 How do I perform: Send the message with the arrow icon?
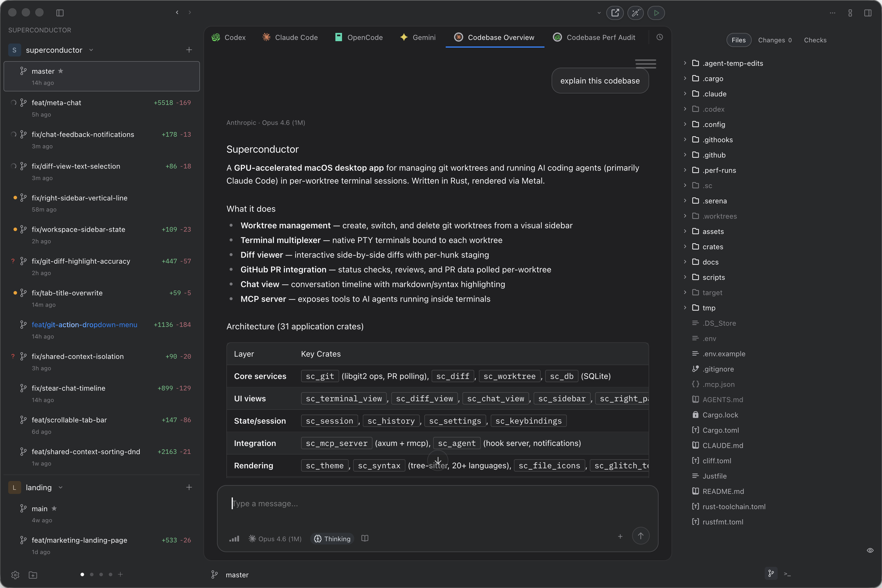[641, 536]
